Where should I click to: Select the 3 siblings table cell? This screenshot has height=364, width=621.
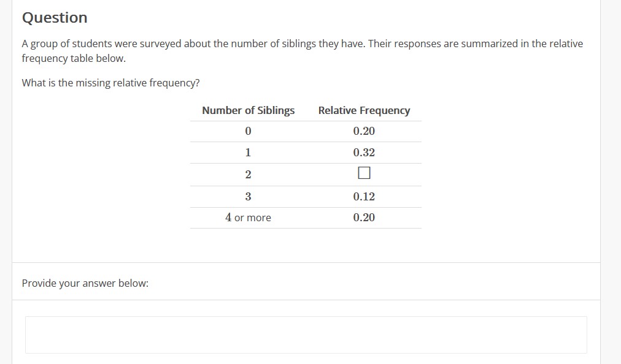click(x=248, y=196)
